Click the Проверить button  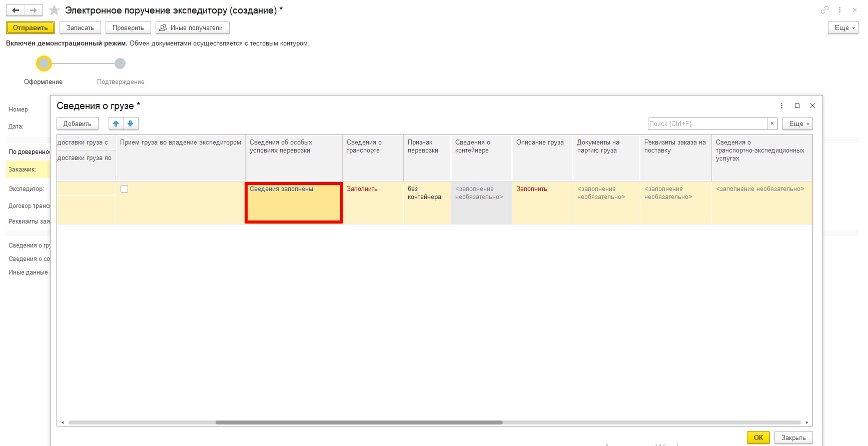pyautogui.click(x=128, y=27)
